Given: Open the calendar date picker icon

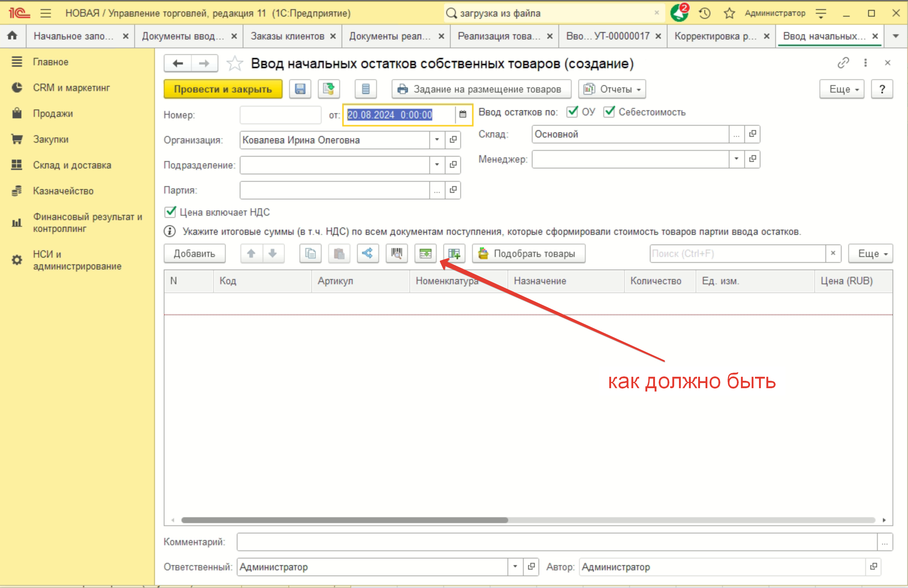Looking at the screenshot, I should (x=462, y=114).
